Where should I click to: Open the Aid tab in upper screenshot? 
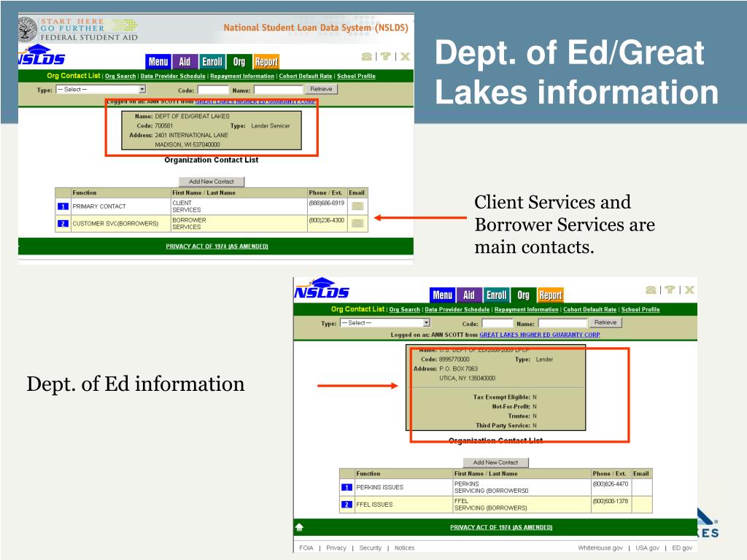[x=185, y=61]
